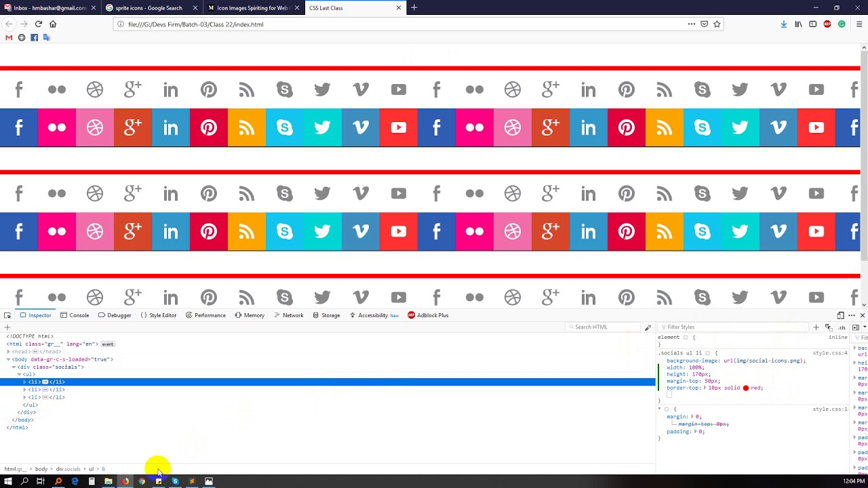Collapse the ul node

(x=19, y=374)
